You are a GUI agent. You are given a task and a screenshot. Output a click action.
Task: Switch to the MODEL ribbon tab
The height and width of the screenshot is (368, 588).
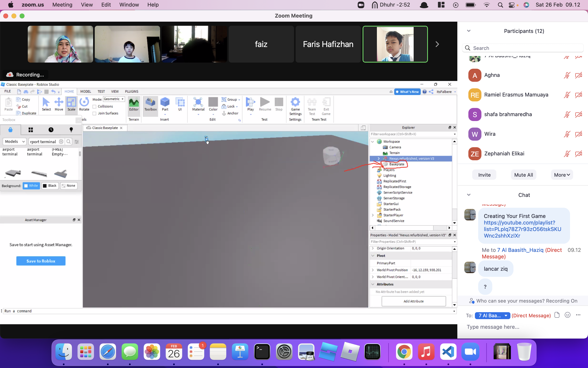[x=86, y=92]
